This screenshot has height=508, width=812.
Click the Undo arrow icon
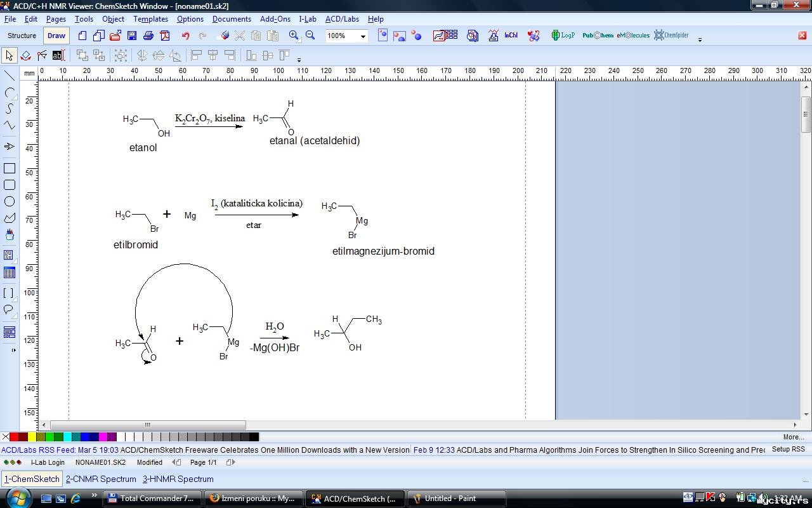click(185, 36)
